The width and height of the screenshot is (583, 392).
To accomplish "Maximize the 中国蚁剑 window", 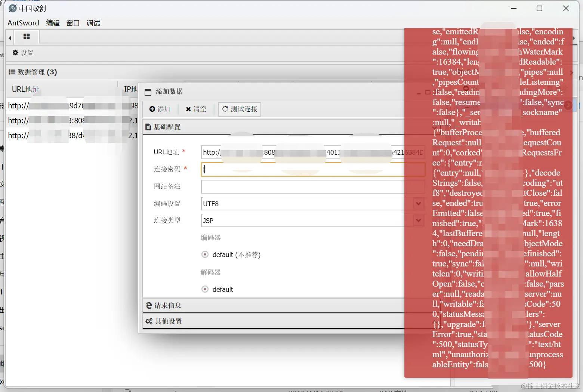I will coord(539,8).
